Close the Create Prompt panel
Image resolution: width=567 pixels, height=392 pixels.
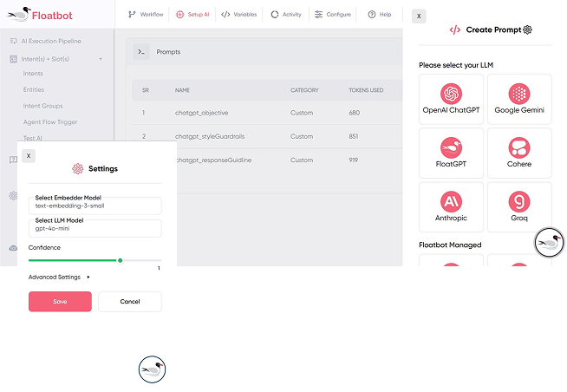419,16
